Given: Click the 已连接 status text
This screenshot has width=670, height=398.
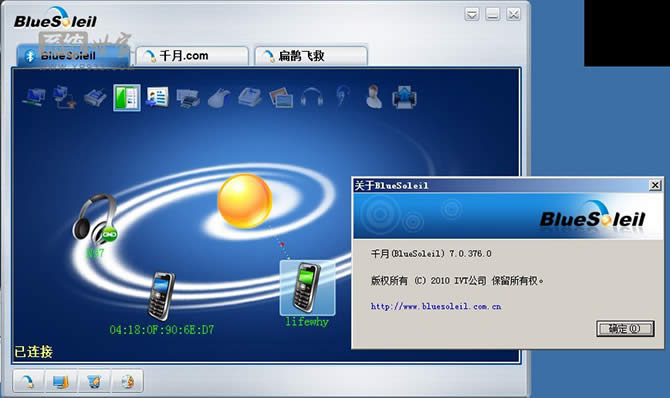Looking at the screenshot, I should (x=33, y=352).
